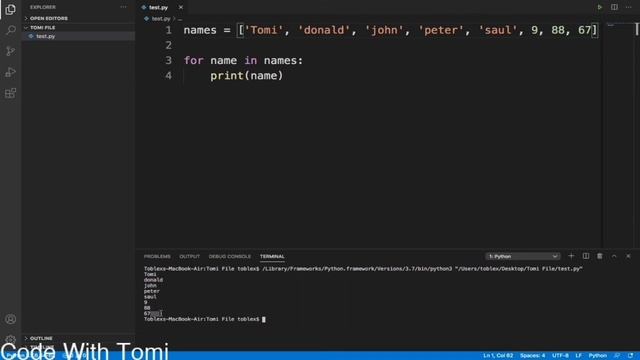Click LF end-of-line status item
This screenshot has width=640, height=360.
[x=578, y=356]
